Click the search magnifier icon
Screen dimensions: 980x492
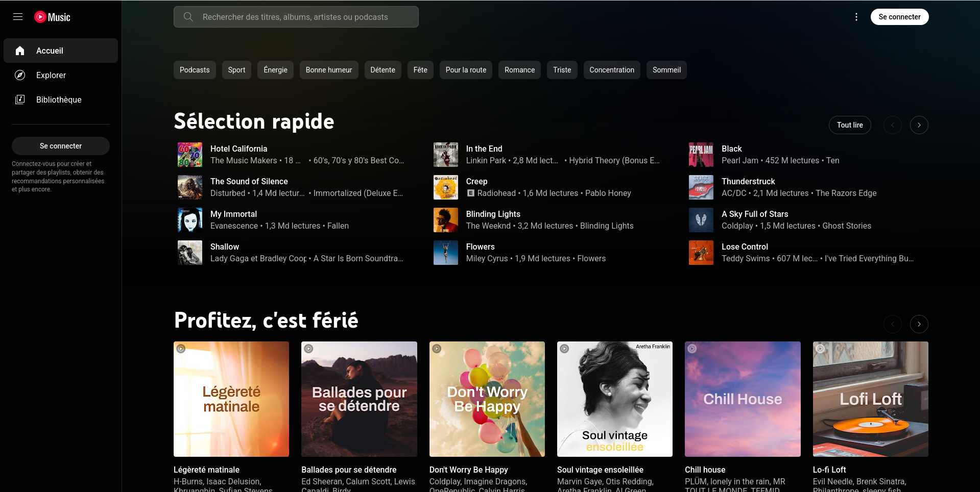point(188,17)
